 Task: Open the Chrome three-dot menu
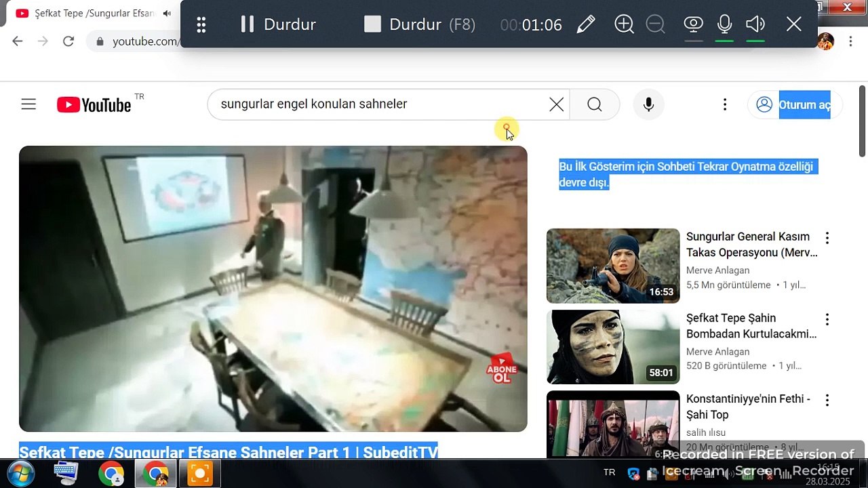click(850, 41)
